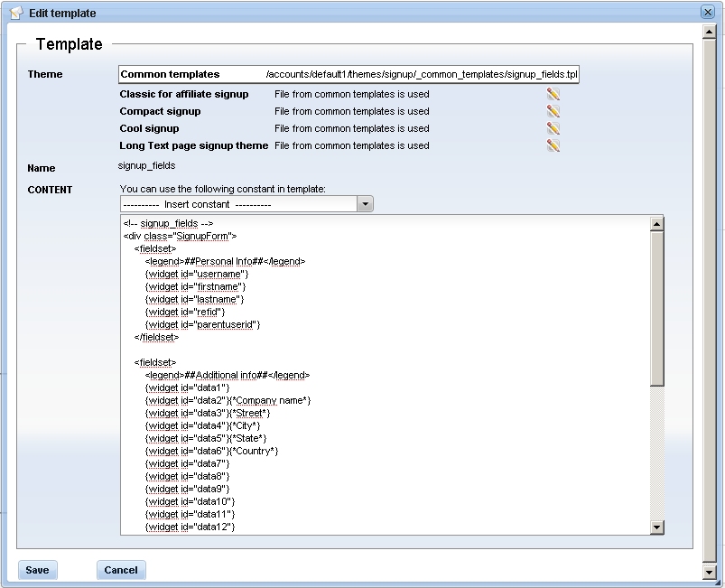725x588 pixels.
Task: Click the Compact signup theme label
Action: click(160, 111)
